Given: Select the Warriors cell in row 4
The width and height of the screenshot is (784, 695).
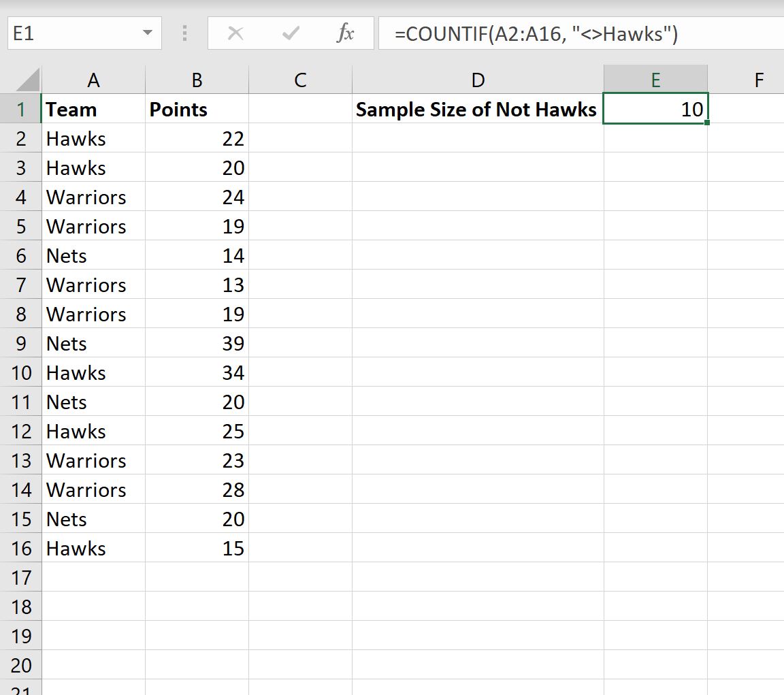Looking at the screenshot, I should 93,197.
